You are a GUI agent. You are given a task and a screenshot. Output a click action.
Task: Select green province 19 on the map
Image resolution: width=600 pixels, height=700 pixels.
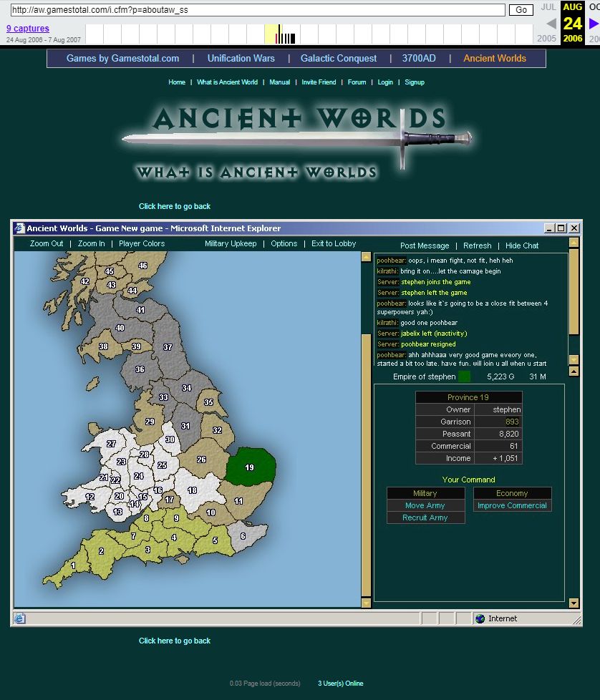pos(250,468)
